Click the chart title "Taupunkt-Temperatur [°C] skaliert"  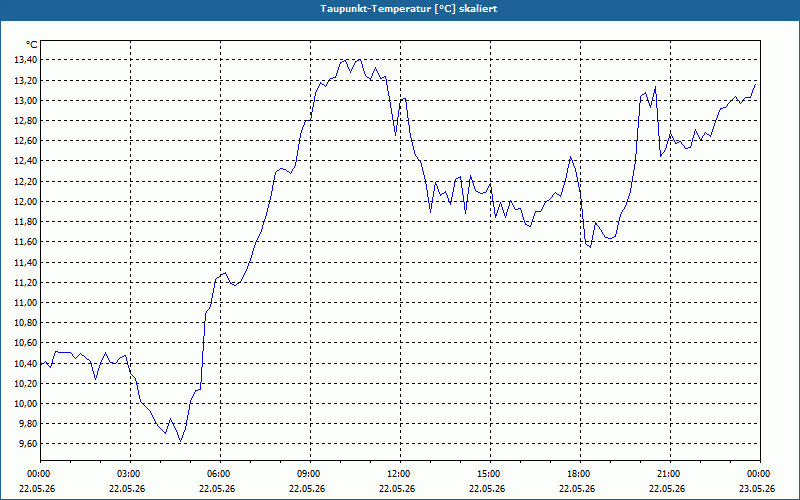[x=409, y=9]
